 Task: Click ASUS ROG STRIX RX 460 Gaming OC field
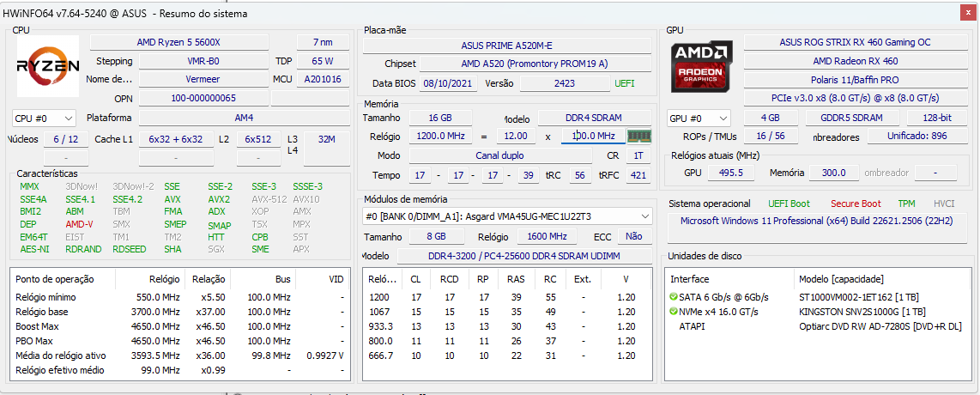click(855, 42)
